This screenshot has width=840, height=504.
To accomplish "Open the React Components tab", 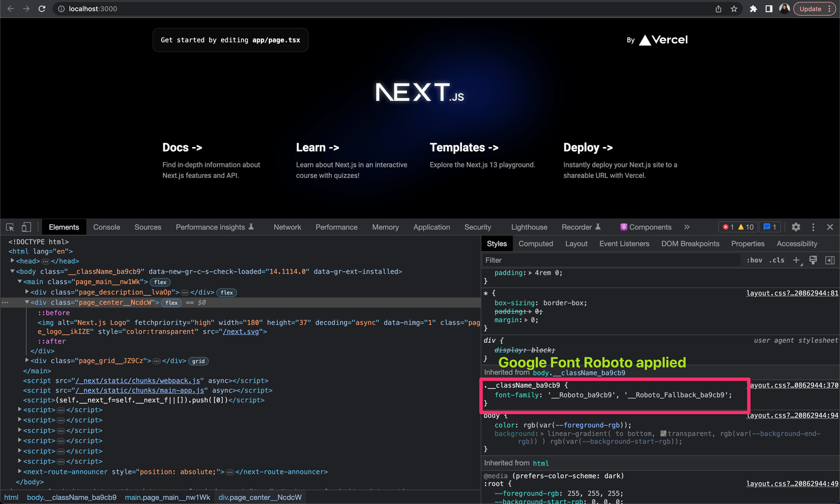I will tap(646, 227).
